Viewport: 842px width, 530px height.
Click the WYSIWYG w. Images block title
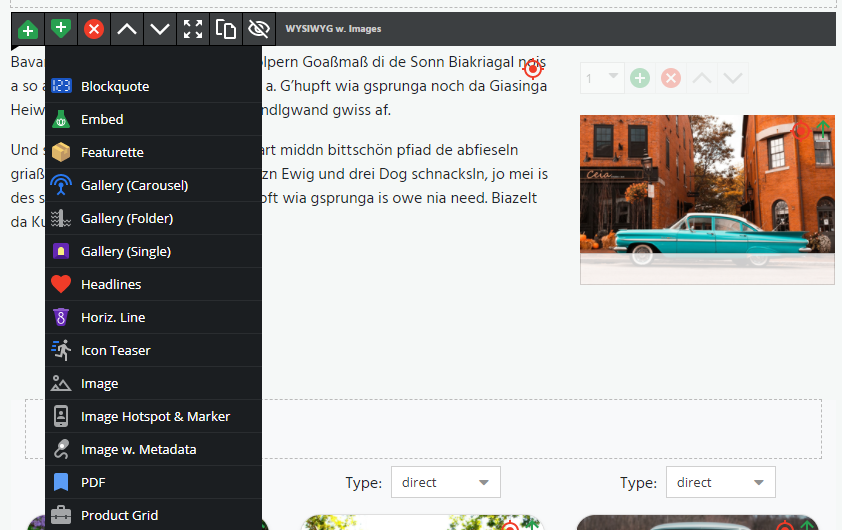click(x=333, y=29)
